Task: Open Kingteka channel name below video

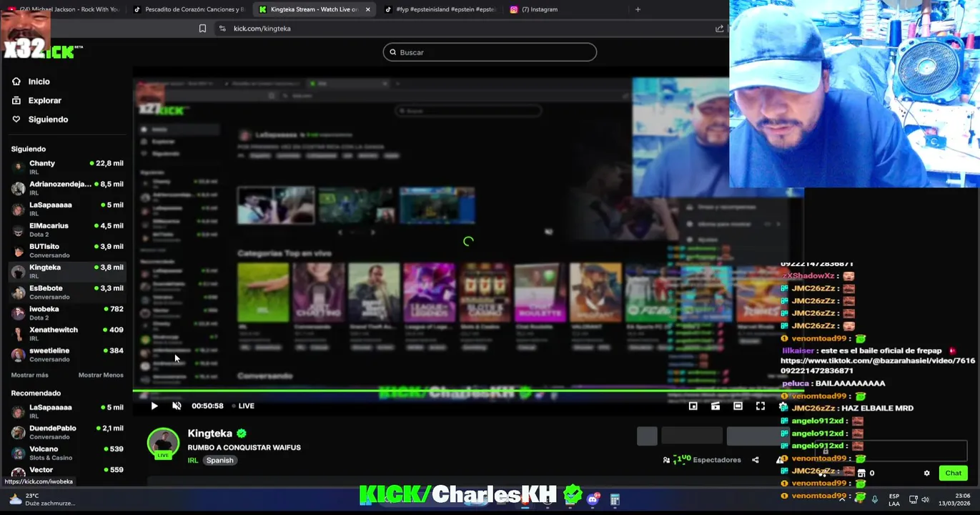Action: [209, 433]
